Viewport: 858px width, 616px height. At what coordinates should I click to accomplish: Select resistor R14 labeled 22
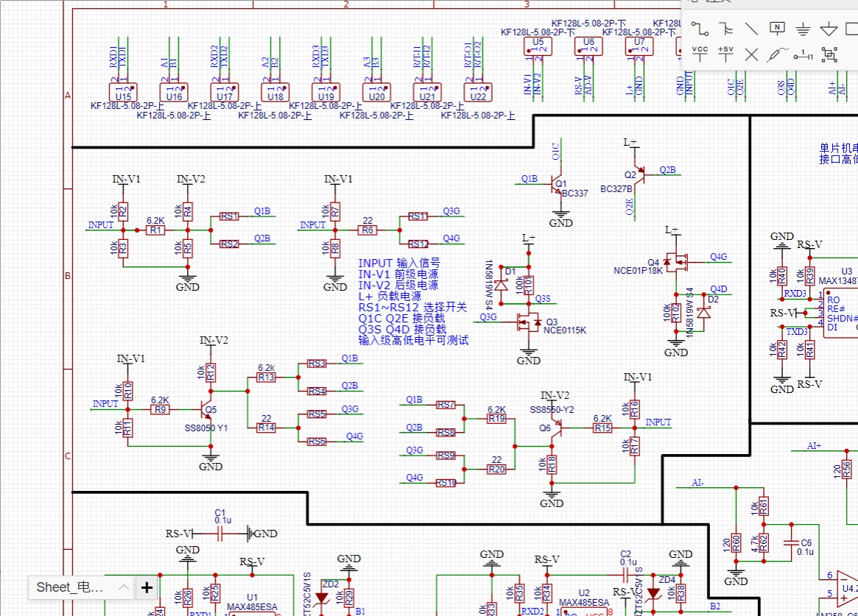(x=267, y=428)
